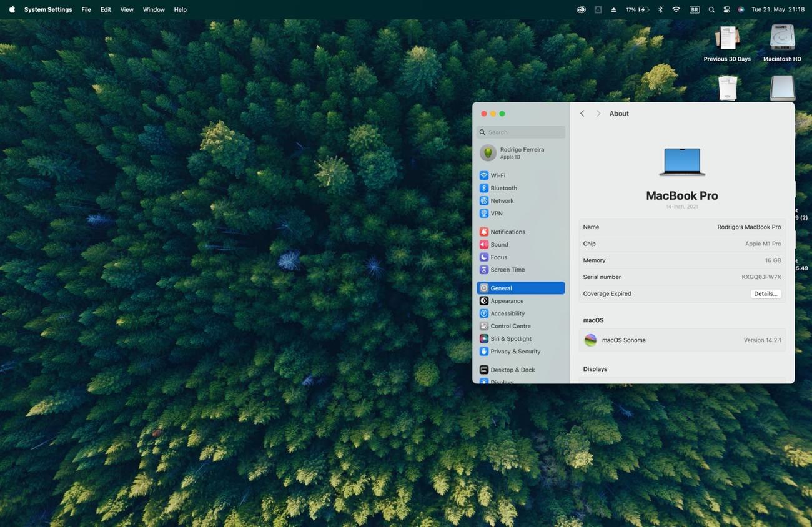Open the System Settings menu
812x527 pixels.
point(48,9)
